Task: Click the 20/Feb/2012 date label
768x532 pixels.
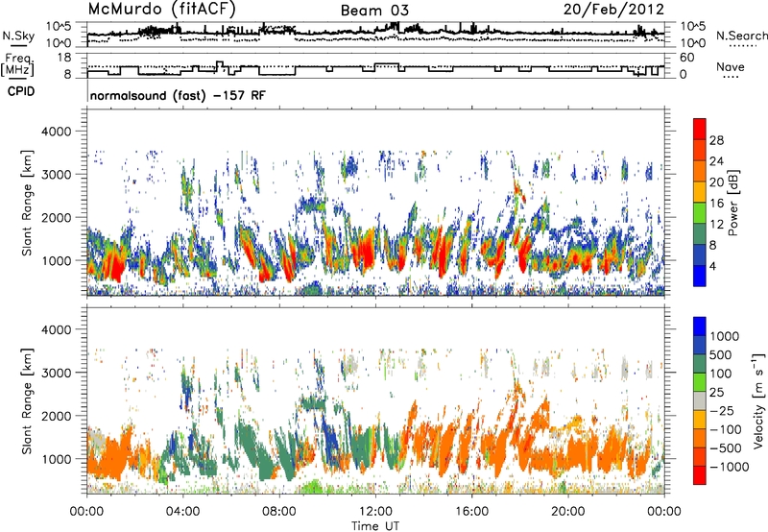Action: click(613, 10)
